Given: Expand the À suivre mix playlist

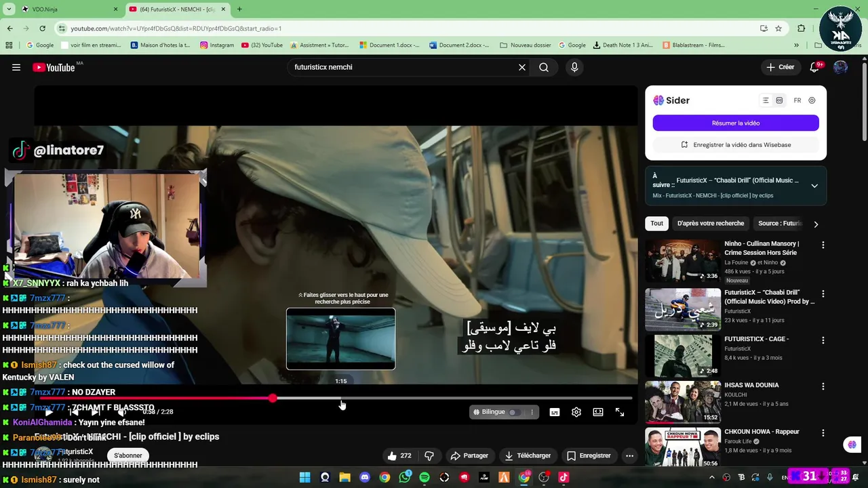Looking at the screenshot, I should [814, 186].
